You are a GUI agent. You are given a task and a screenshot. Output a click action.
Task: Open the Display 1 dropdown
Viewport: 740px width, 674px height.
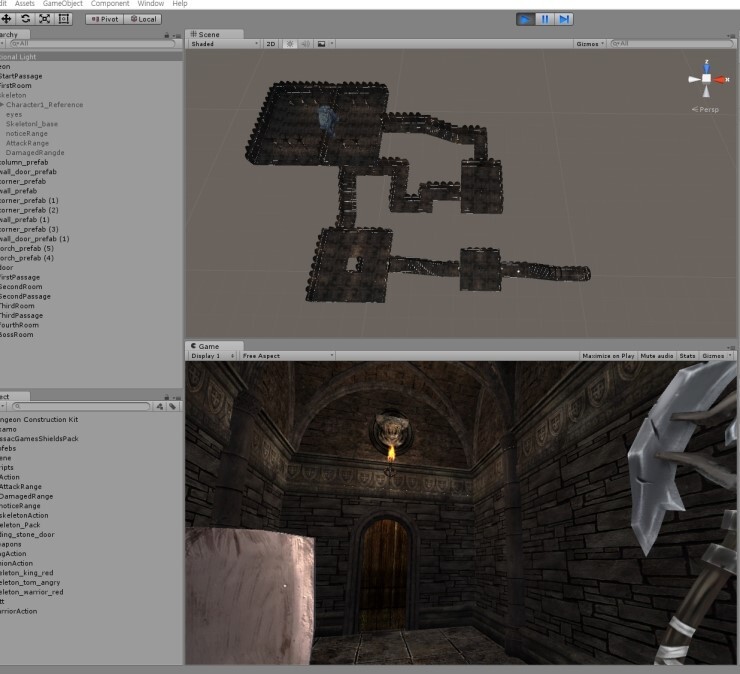tap(212, 356)
